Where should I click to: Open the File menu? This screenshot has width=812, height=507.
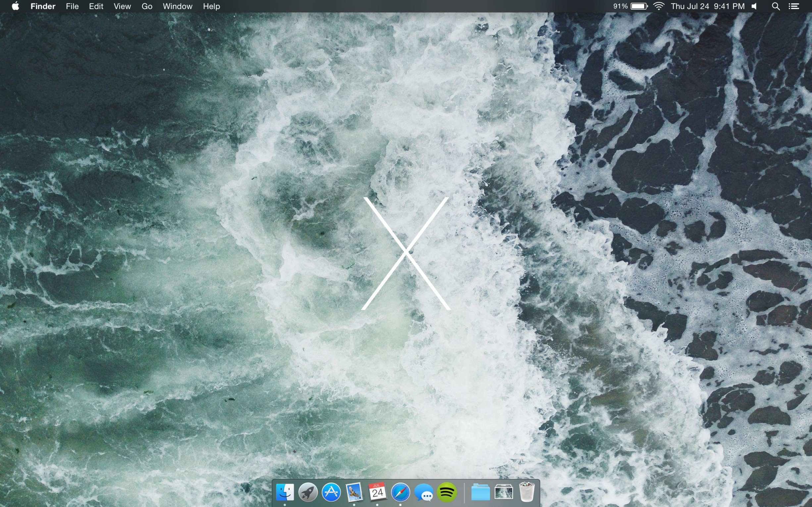pos(72,6)
